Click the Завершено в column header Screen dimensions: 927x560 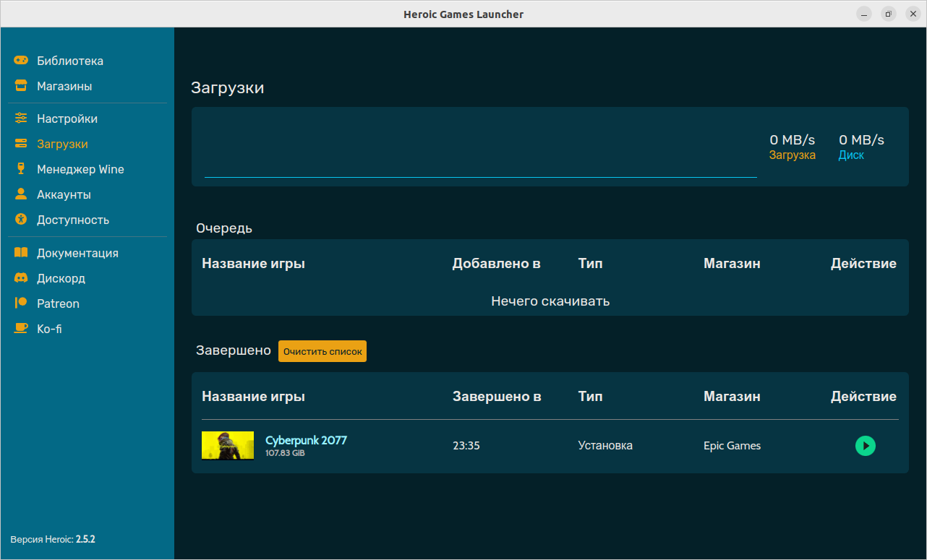point(497,397)
